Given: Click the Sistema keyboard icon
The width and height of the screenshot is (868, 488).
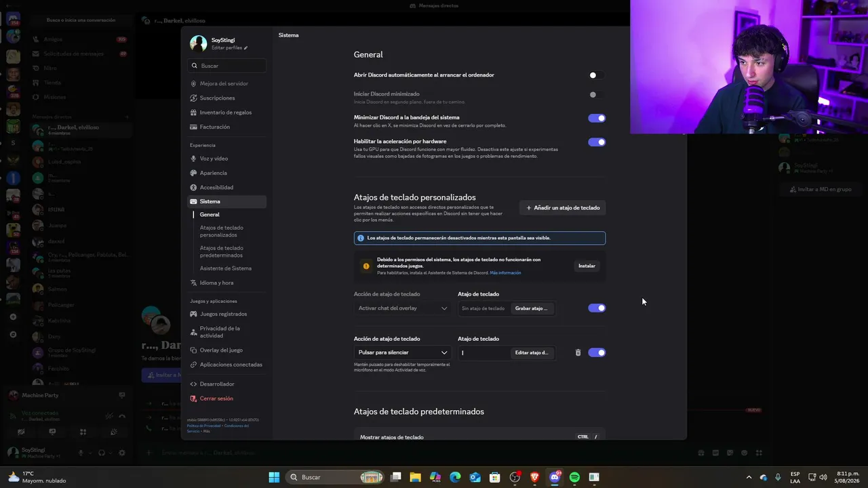Looking at the screenshot, I should pyautogui.click(x=193, y=201).
